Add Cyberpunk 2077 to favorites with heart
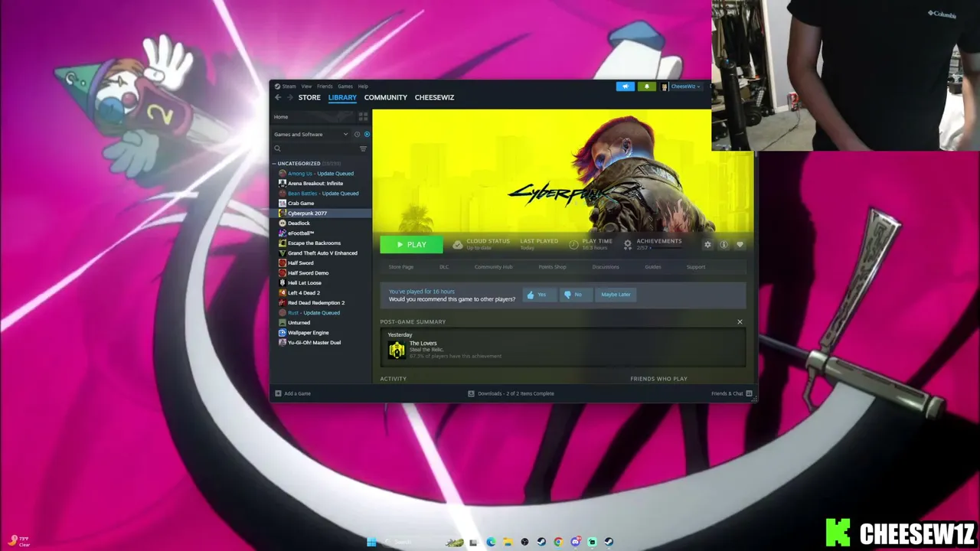 tap(740, 245)
